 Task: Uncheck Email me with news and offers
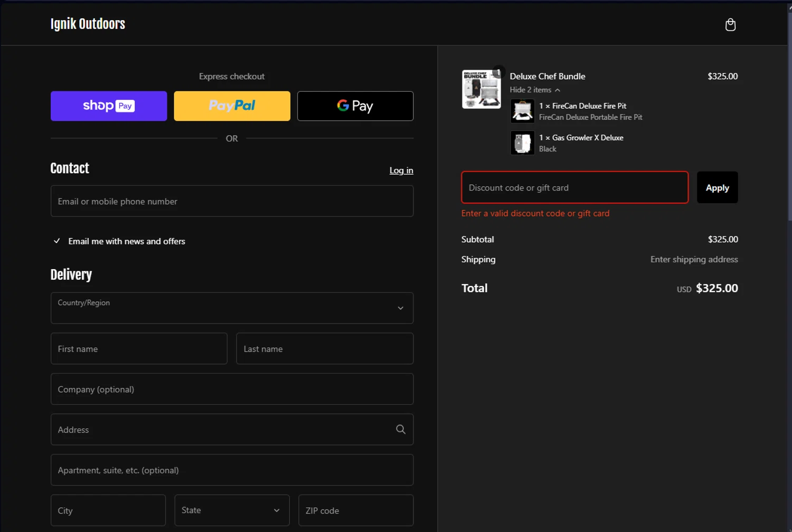pos(57,241)
